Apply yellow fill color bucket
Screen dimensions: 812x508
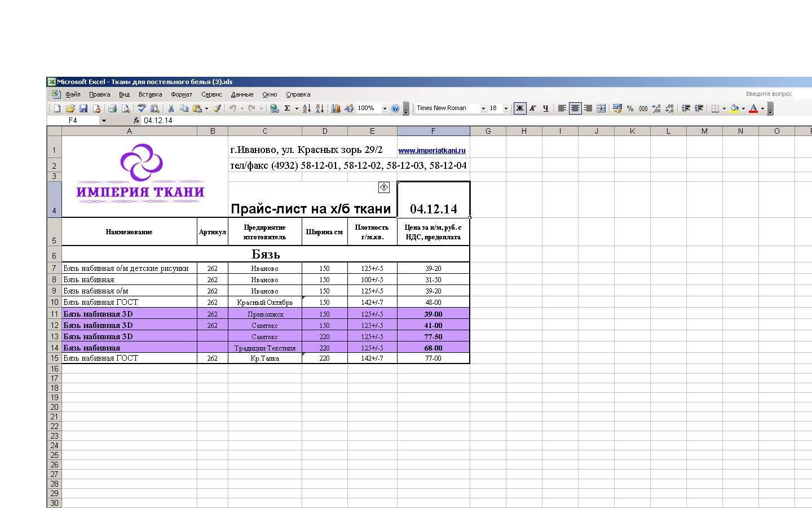(734, 108)
